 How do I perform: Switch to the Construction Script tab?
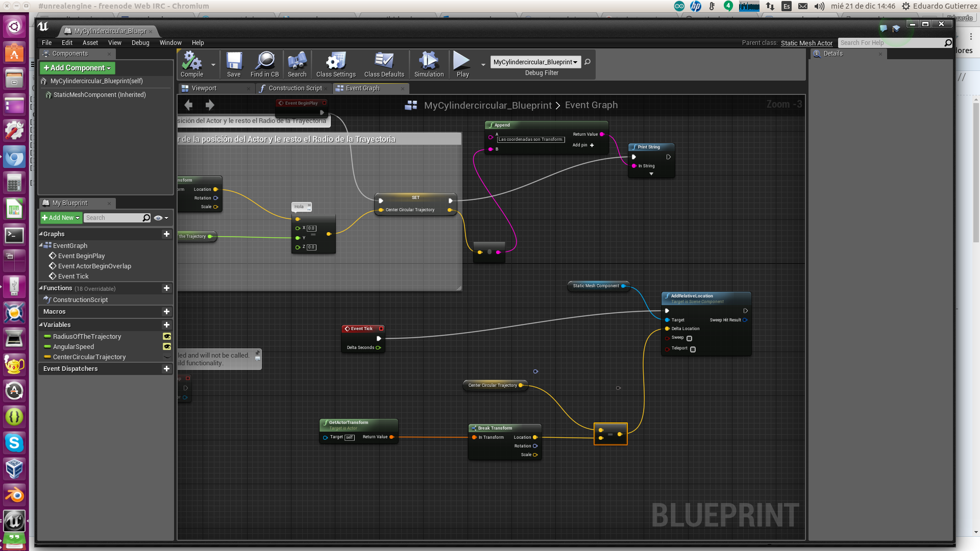tap(295, 88)
